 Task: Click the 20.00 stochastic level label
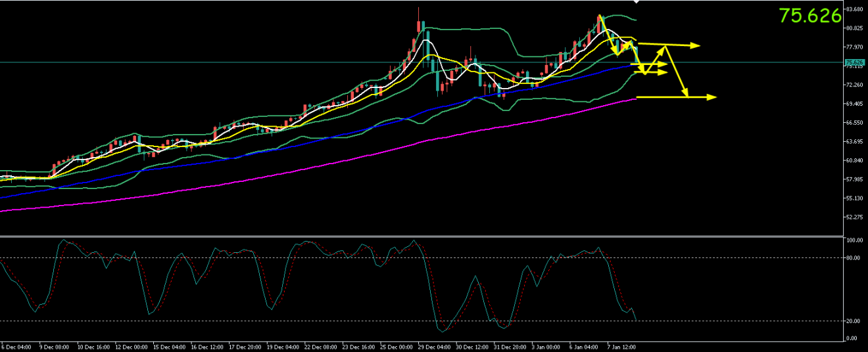pos(854,321)
